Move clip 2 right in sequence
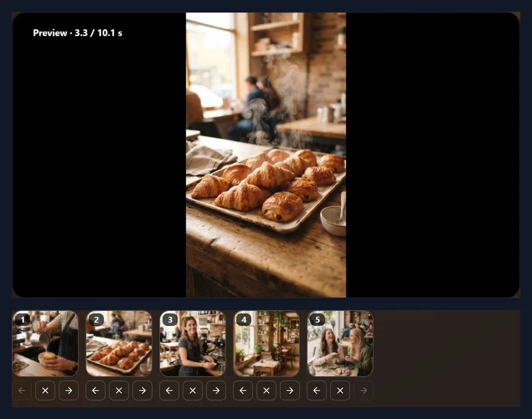This screenshot has width=532, height=419. pos(142,391)
